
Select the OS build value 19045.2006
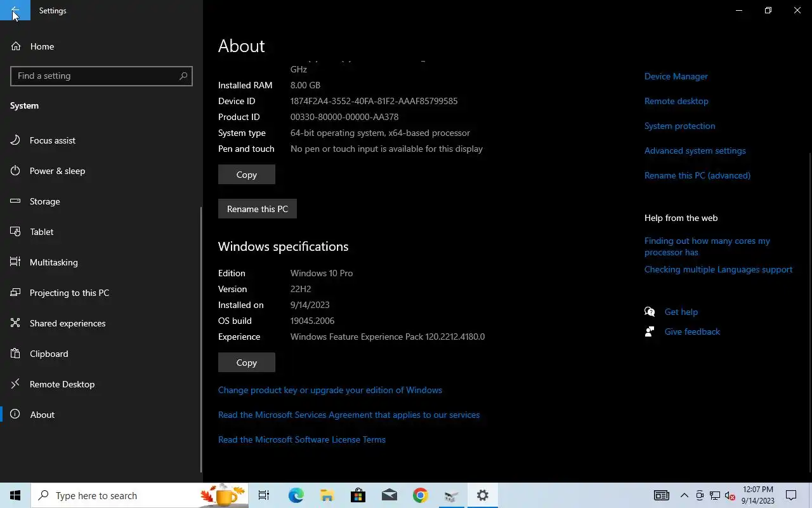tap(312, 321)
